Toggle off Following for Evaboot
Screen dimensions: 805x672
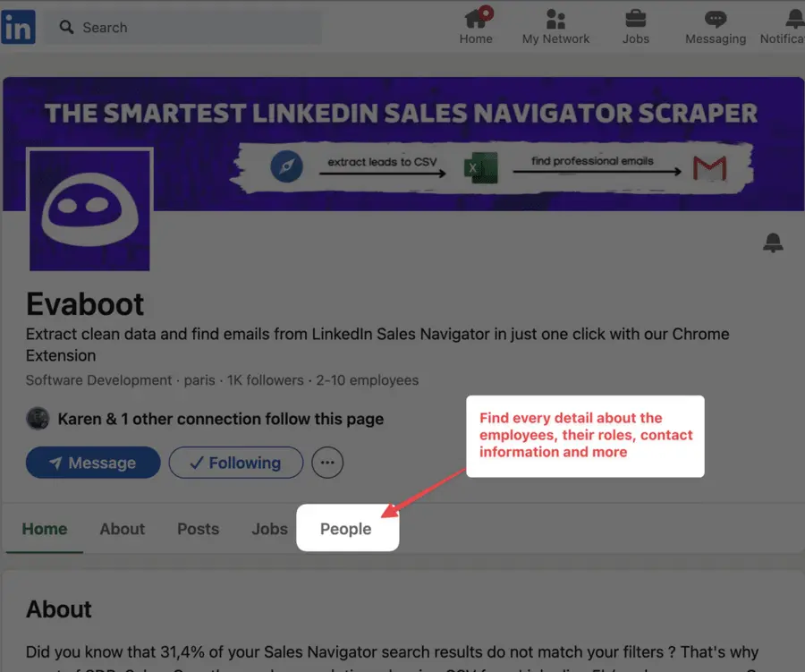235,463
